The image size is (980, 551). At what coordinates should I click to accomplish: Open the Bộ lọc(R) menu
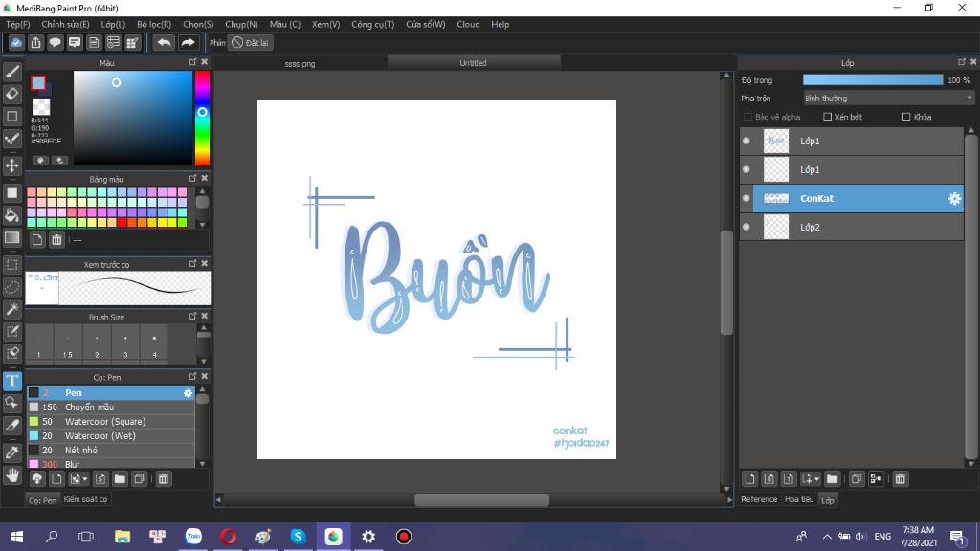click(154, 24)
